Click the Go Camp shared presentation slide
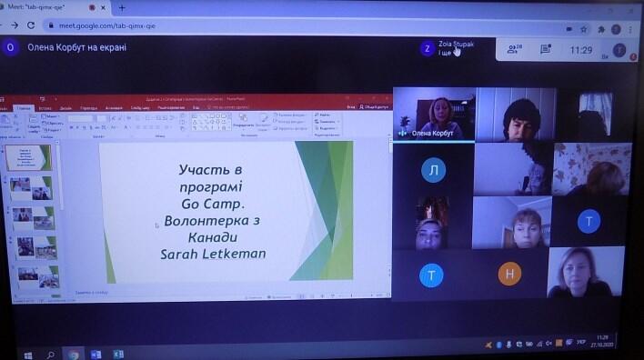 226,212
